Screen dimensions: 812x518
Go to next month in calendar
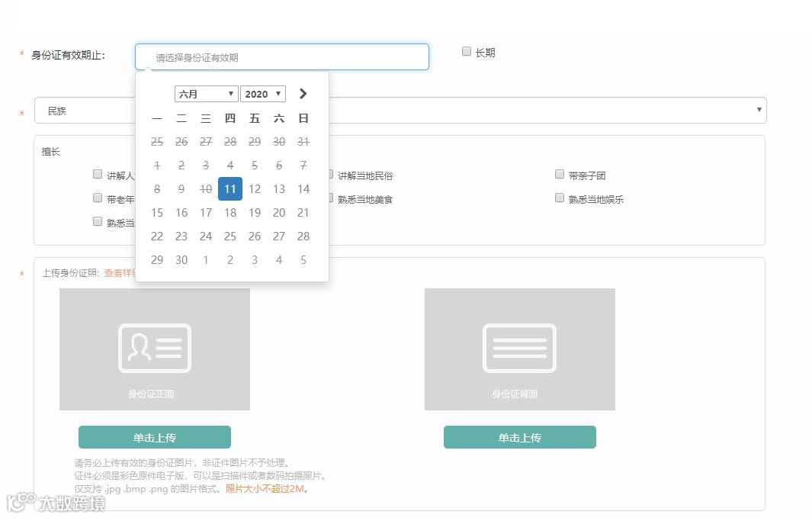303,94
